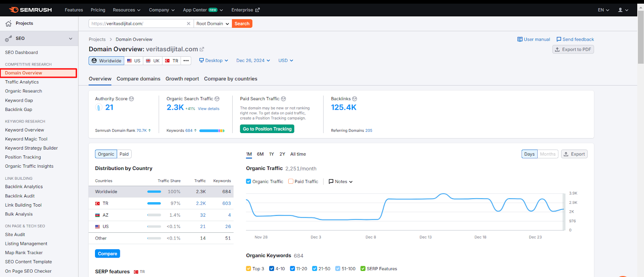Image resolution: width=644 pixels, height=277 pixels.
Task: Select the 6M time range
Action: (260, 154)
